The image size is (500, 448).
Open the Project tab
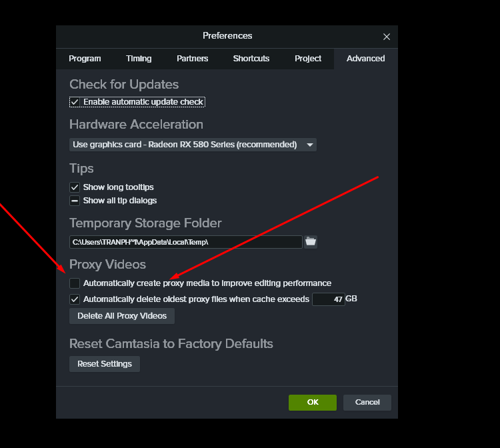click(x=308, y=59)
